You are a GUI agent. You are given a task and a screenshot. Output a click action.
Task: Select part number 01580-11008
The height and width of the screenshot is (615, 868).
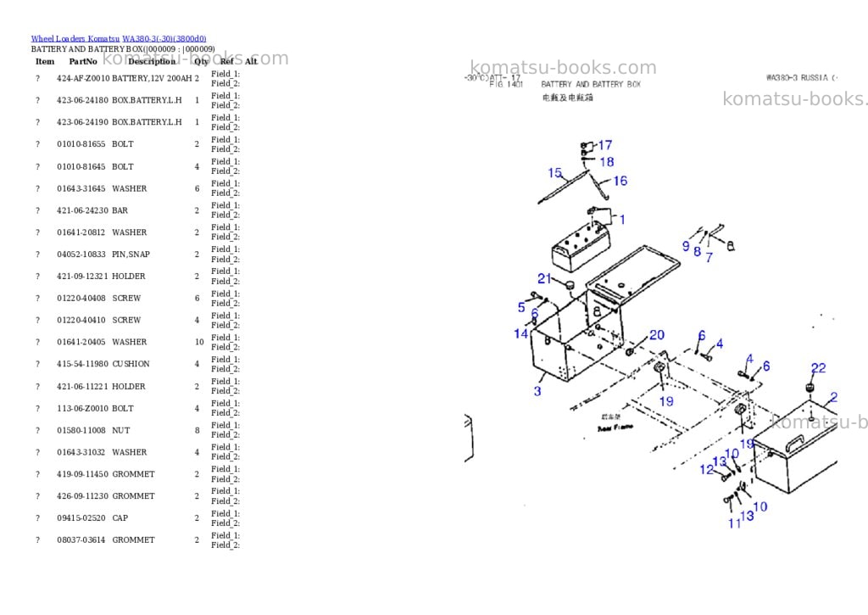click(x=81, y=431)
